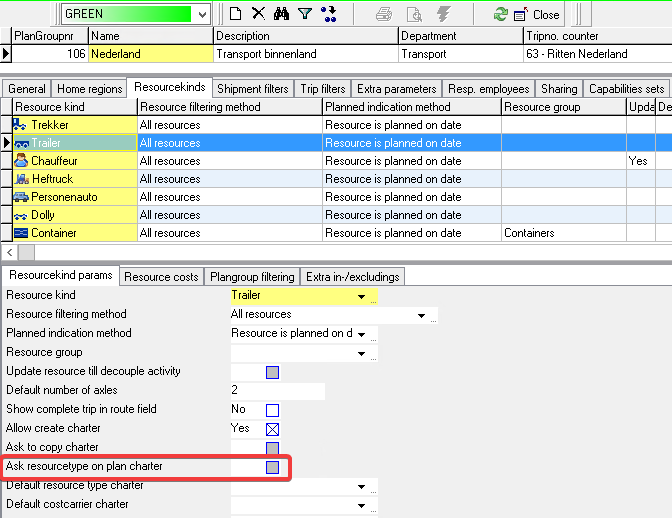
Task: Click the New record icon in toolbar
Action: pos(235,14)
